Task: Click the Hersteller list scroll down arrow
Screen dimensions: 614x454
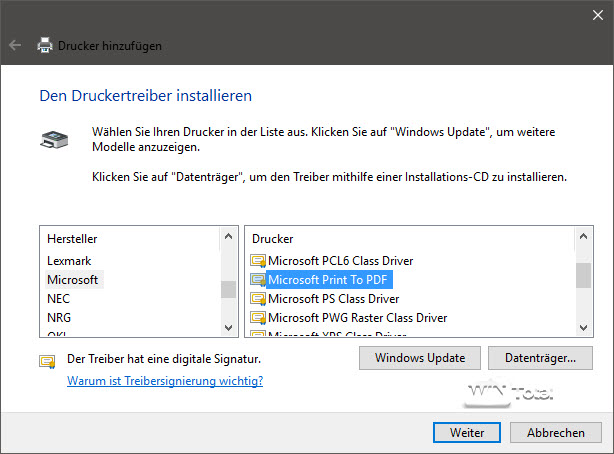Action: pos(229,327)
